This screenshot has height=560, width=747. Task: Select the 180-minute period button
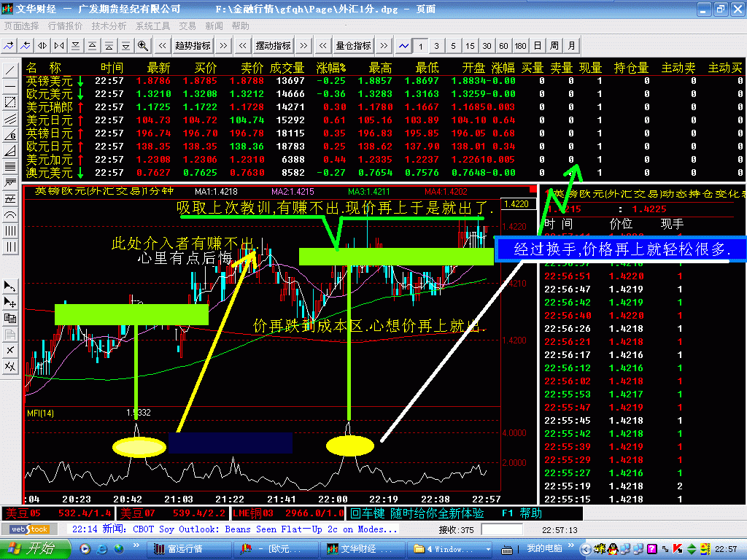520,46
